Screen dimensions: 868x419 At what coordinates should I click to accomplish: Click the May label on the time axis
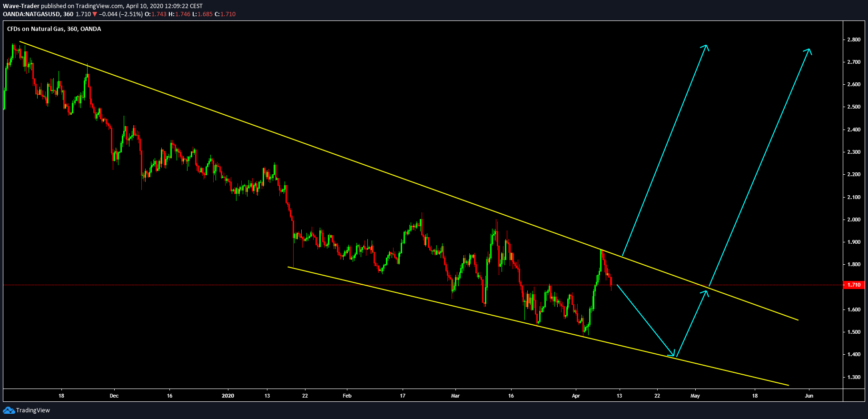tap(695, 396)
